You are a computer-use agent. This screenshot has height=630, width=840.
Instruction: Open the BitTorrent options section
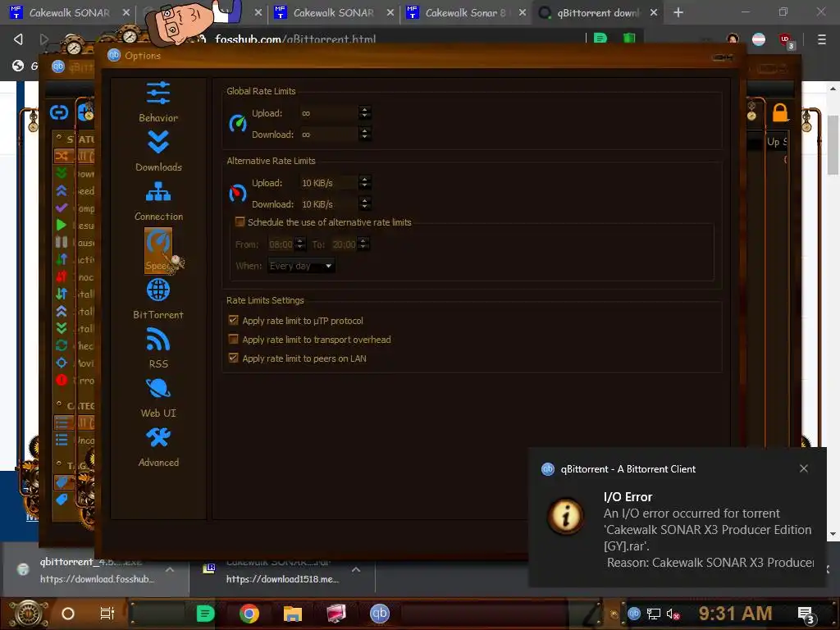(158, 299)
